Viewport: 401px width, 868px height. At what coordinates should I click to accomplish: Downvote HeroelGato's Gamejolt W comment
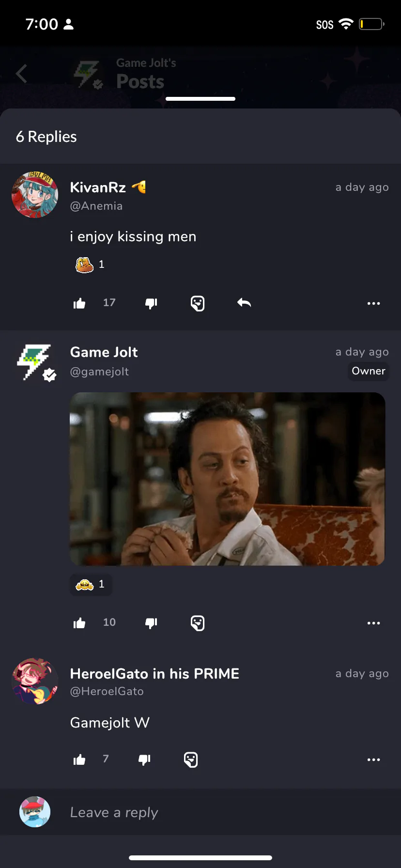pyautogui.click(x=144, y=760)
